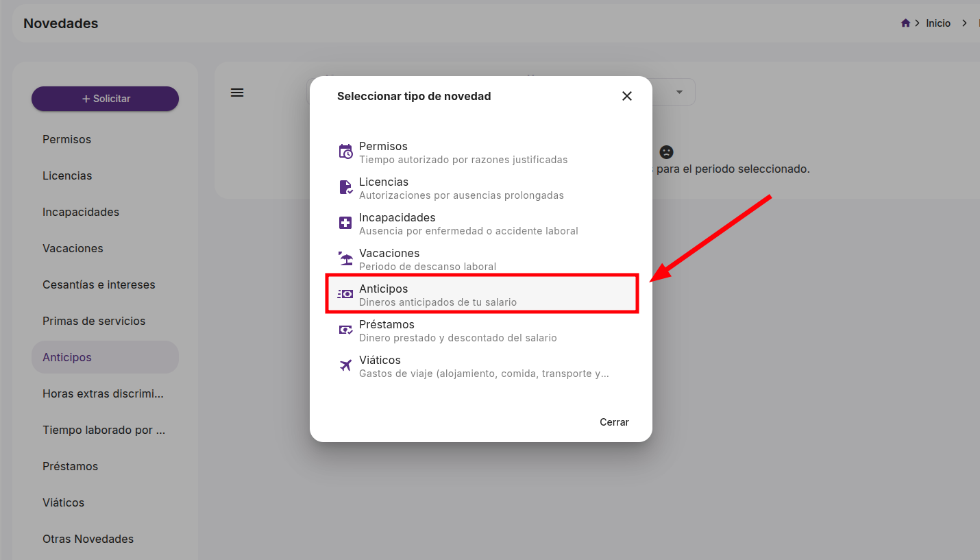Viewport: 980px width, 560px height.
Task: Click the 'Seleccionar tipo de novedad' dialog title
Action: coord(414,96)
